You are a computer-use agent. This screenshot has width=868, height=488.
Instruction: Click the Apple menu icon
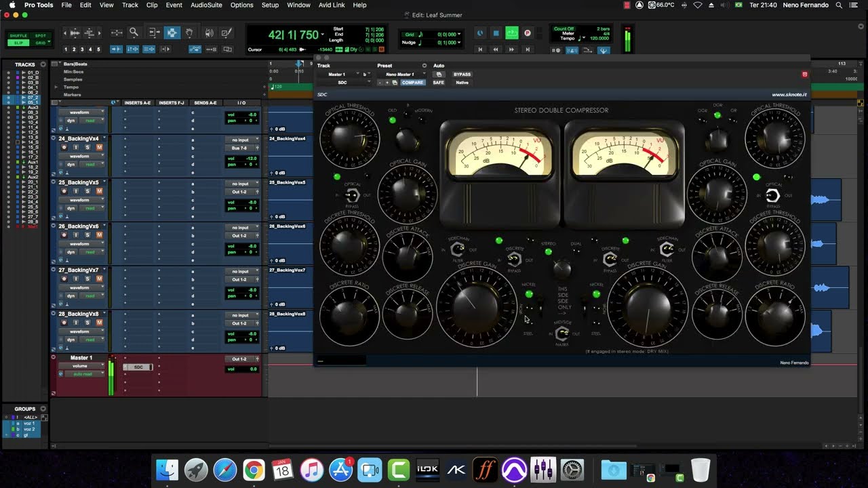coord(12,5)
